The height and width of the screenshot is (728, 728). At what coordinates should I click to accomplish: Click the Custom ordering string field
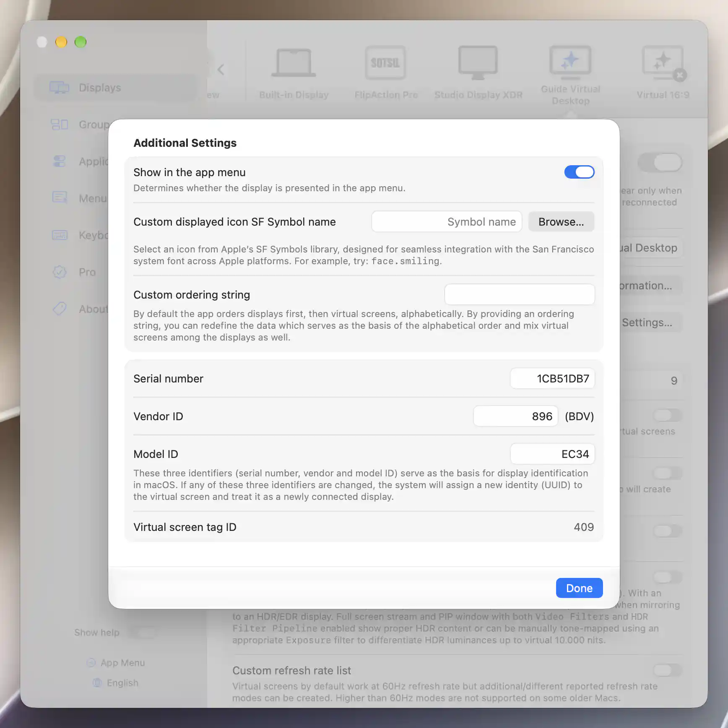point(519,294)
